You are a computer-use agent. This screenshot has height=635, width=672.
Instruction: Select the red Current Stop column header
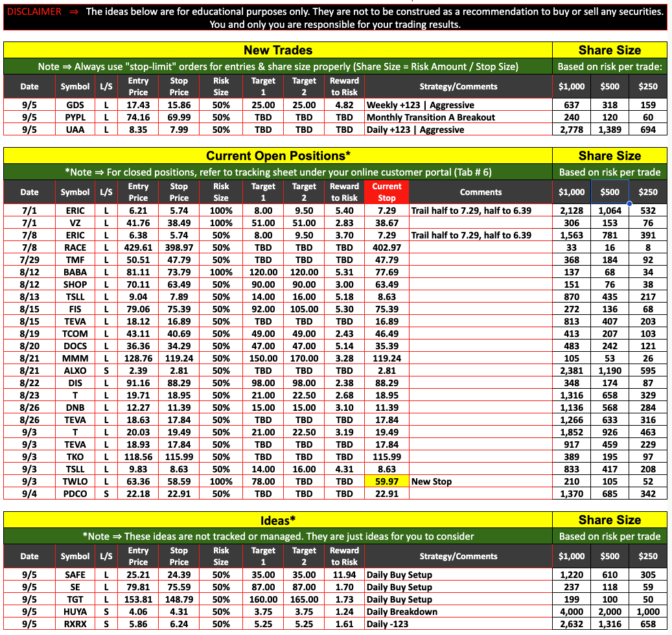tap(387, 192)
